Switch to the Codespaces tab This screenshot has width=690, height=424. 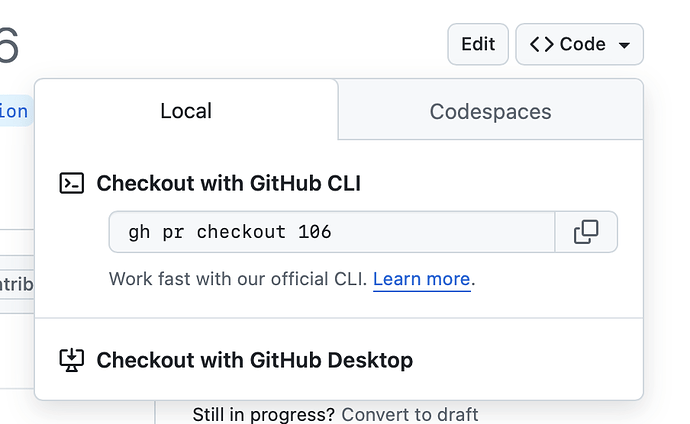[490, 111]
